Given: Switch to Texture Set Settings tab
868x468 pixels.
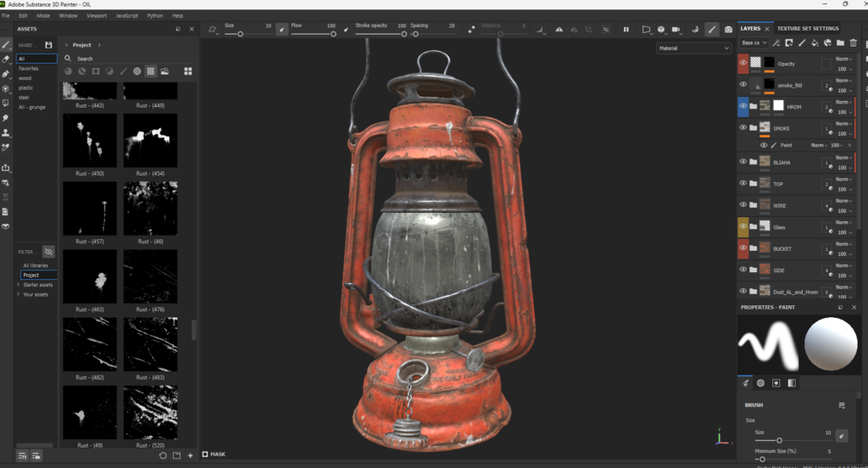Looking at the screenshot, I should [x=808, y=28].
